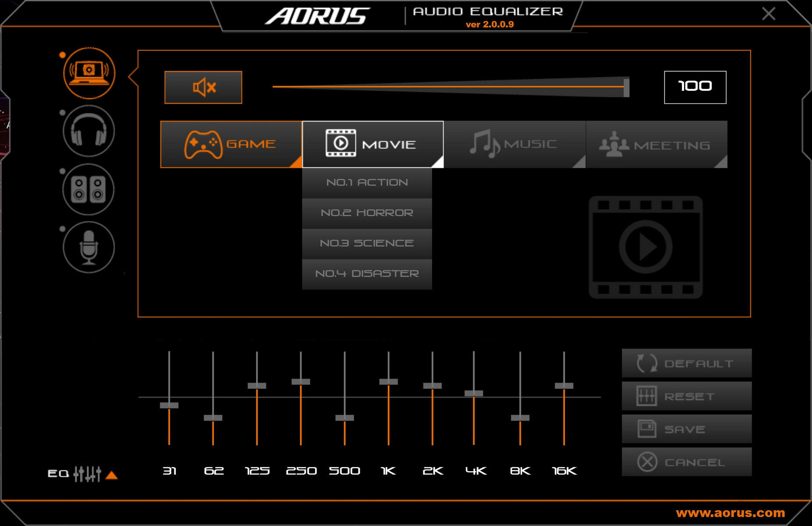Viewport: 812px width, 526px height.
Task: Expand the MUSIC tab corner arrow
Action: click(x=580, y=162)
